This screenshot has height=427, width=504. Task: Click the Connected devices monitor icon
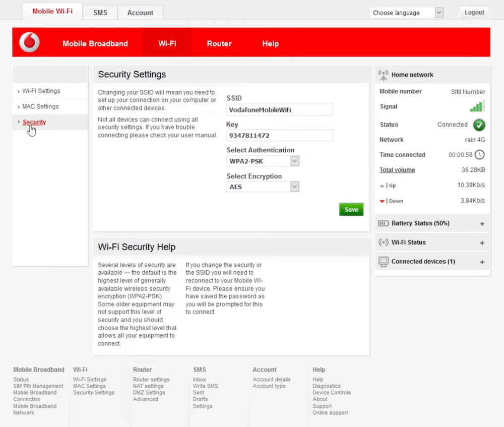(x=384, y=261)
